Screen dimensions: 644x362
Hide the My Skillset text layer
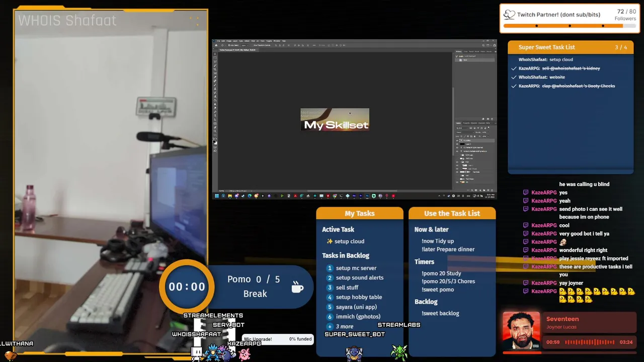tap(457, 141)
